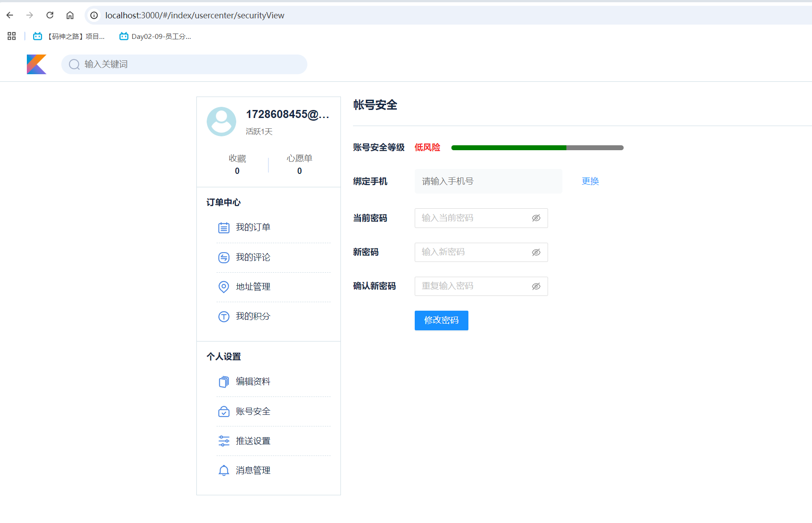Click the search magnifier icon
The width and height of the screenshot is (812, 523).
click(74, 64)
